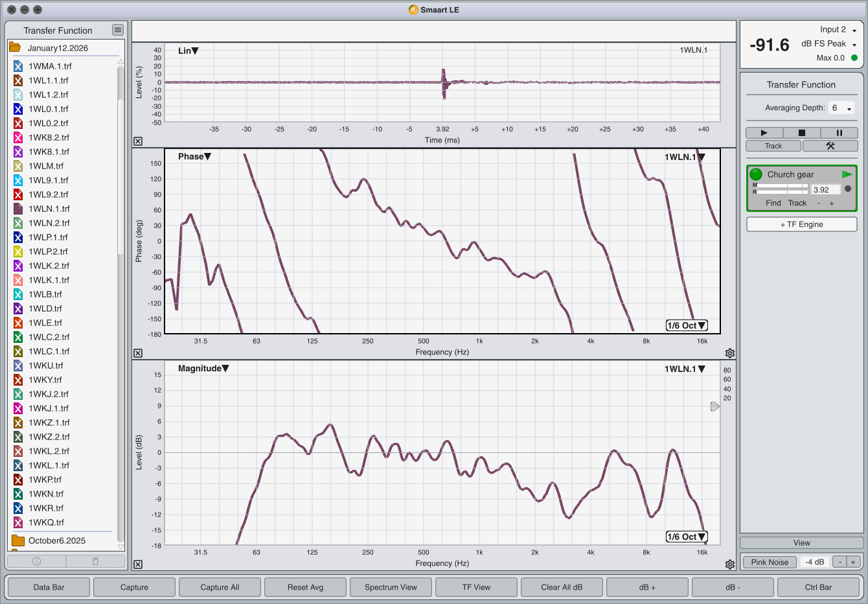Toggle visibility of 1WLN.1.trf trace icon
Image resolution: width=868 pixels, height=604 pixels.
pyautogui.click(x=18, y=209)
